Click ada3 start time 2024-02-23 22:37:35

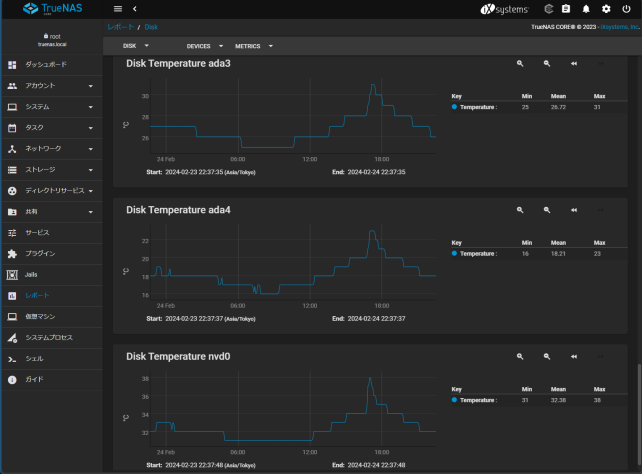tap(194, 172)
